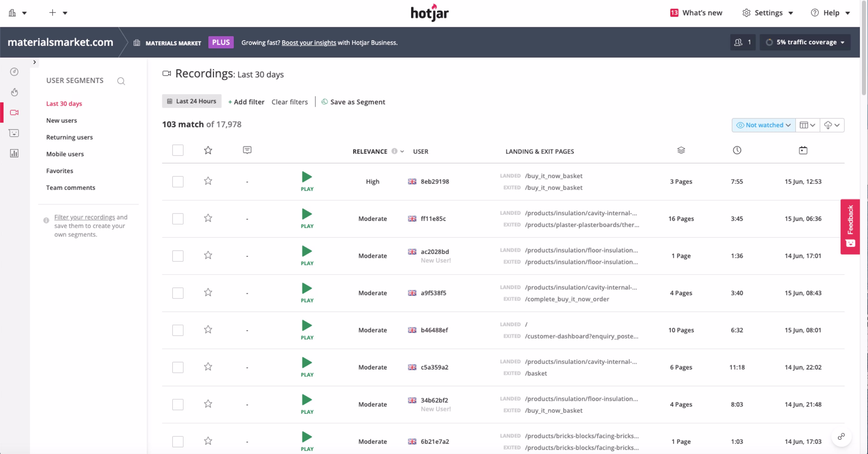Click the calendar date column icon
The width and height of the screenshot is (868, 454).
[803, 151]
